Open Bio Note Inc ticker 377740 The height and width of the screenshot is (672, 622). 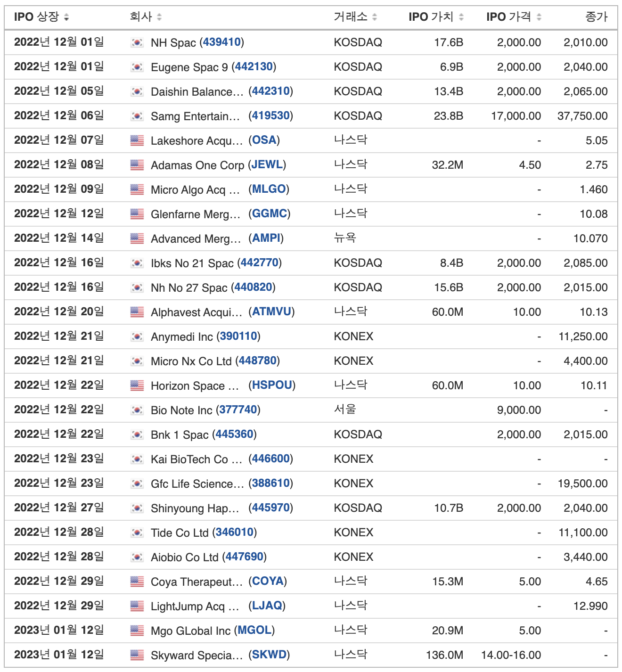tap(238, 410)
